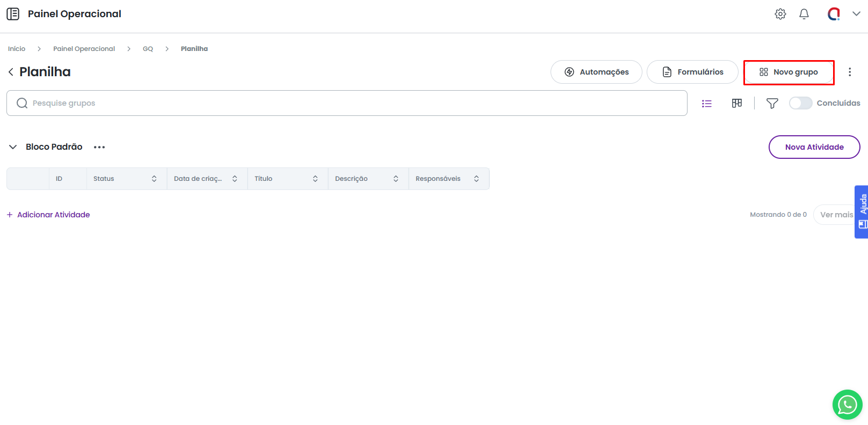Screen dimensions: 868x425
Task: Switch to list view icon
Action: (x=706, y=104)
